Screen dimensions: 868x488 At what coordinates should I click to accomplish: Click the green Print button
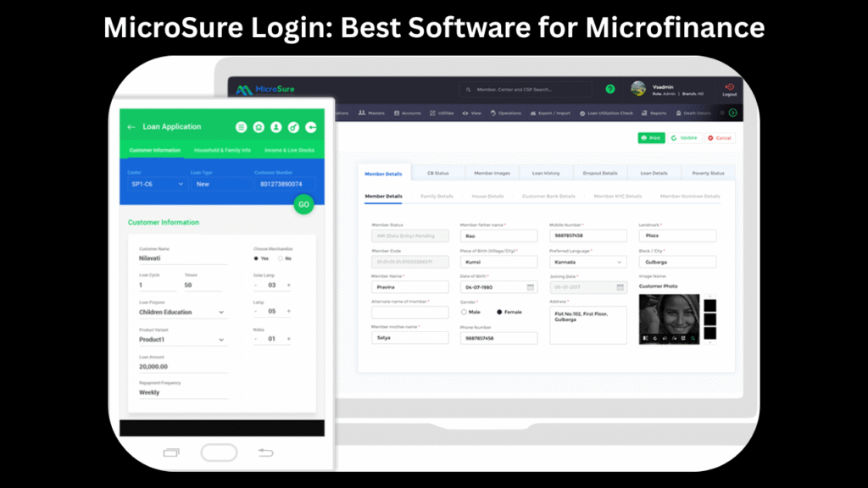coord(651,138)
